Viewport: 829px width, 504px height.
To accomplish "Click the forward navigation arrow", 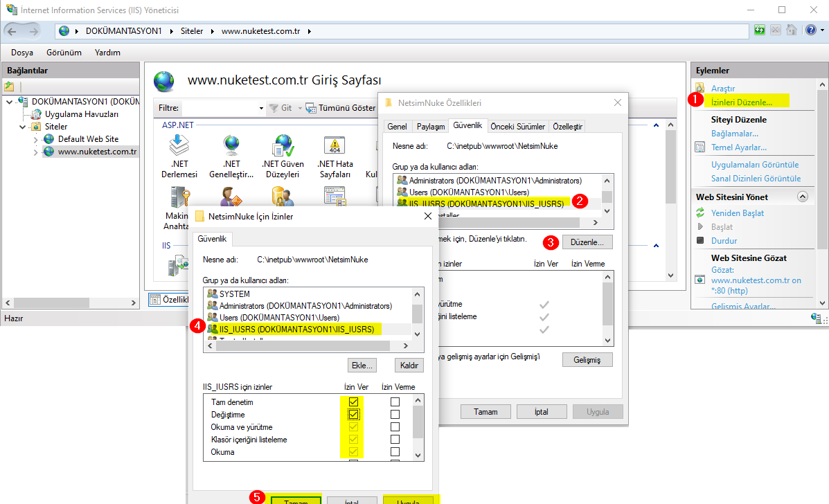I will (x=33, y=31).
